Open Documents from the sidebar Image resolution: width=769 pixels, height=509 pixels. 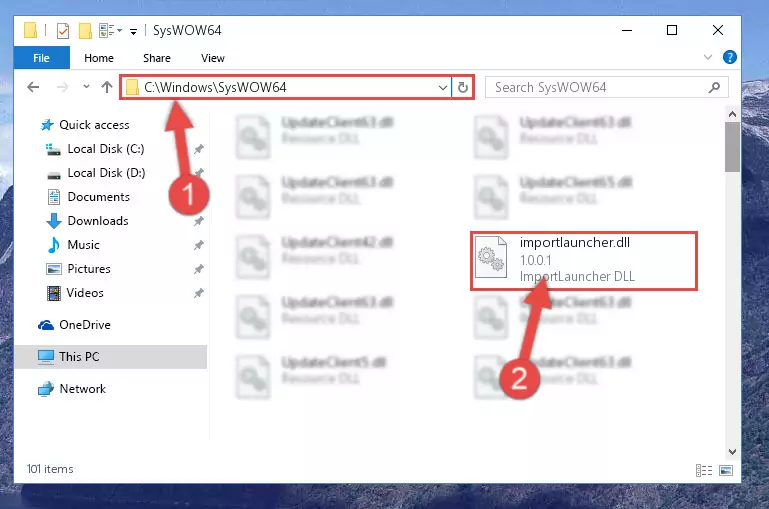[x=99, y=197]
